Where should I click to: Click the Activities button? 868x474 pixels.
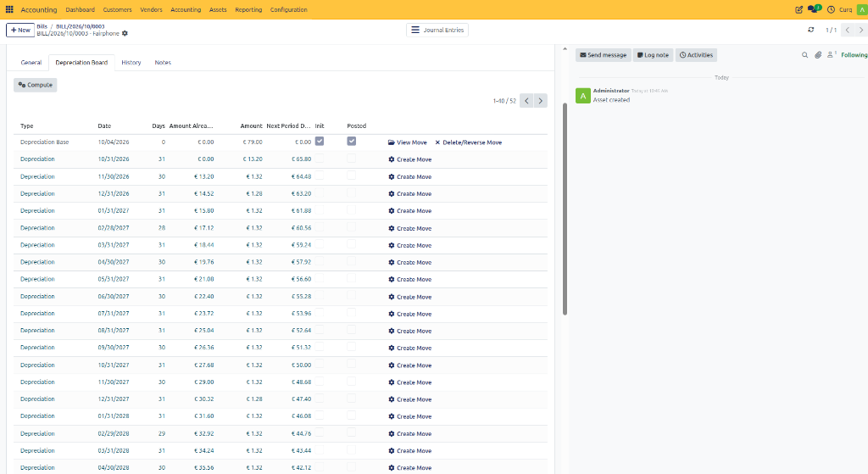pos(696,55)
